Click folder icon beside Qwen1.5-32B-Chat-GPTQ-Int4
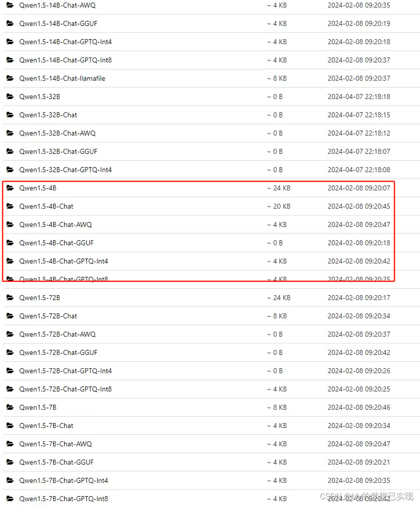The image size is (420, 505). 10,170
